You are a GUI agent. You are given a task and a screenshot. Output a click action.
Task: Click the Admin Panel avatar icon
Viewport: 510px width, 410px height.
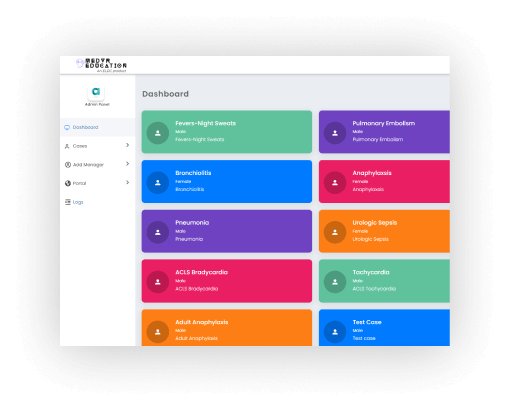tap(96, 92)
